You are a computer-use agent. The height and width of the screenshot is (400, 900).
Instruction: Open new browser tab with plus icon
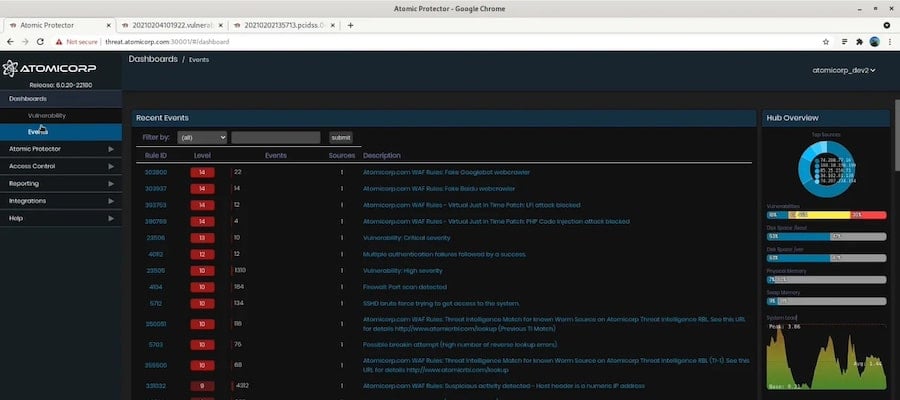point(351,25)
